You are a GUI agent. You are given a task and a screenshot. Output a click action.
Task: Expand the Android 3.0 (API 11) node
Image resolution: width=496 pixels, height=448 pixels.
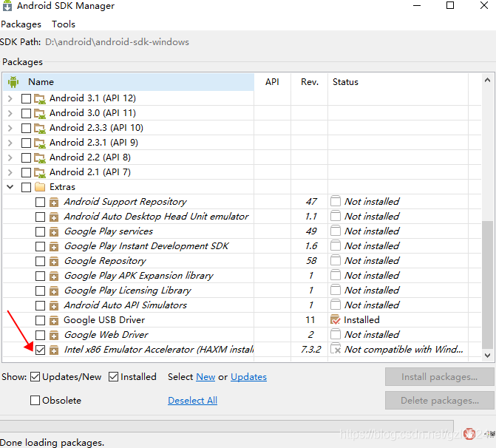pyautogui.click(x=10, y=113)
